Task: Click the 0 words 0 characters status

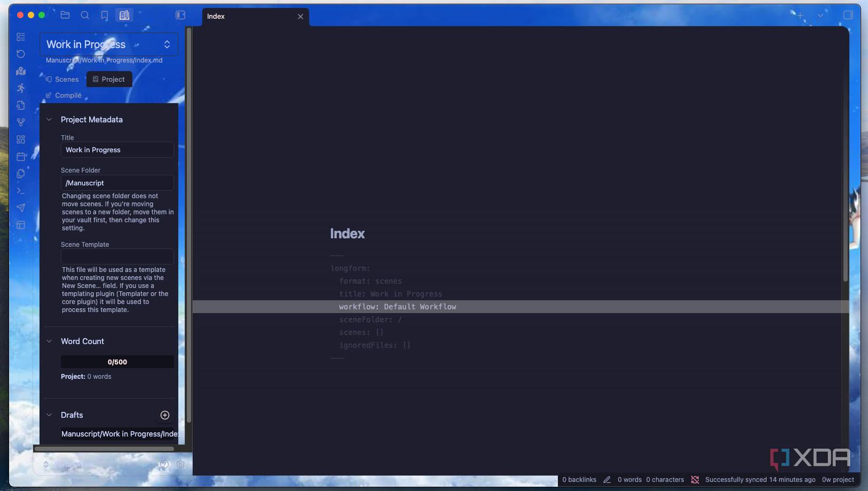Action: pos(651,480)
